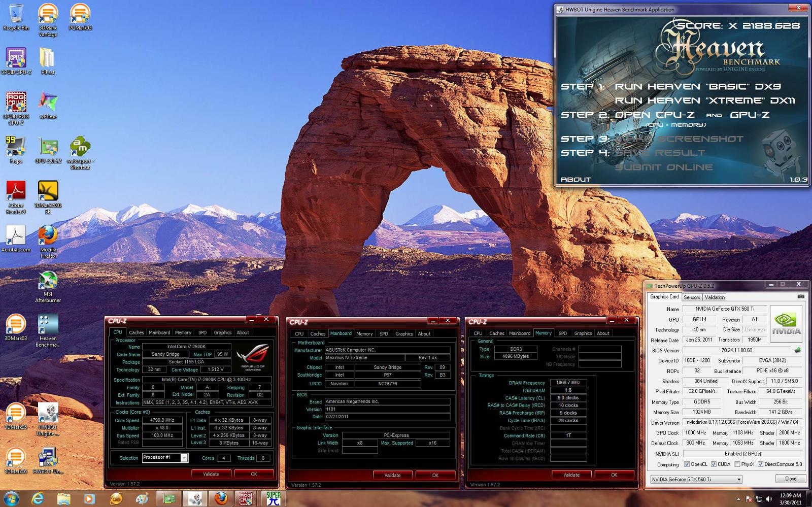812x507 pixels.
Task: Click BIOS version field 70.24.11.00.60
Action: 736,350
